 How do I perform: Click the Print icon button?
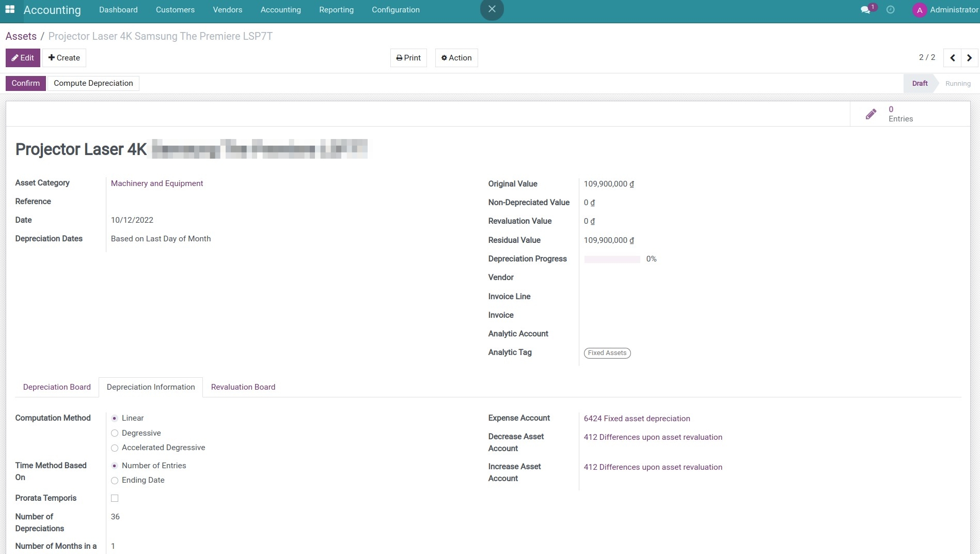pyautogui.click(x=408, y=57)
